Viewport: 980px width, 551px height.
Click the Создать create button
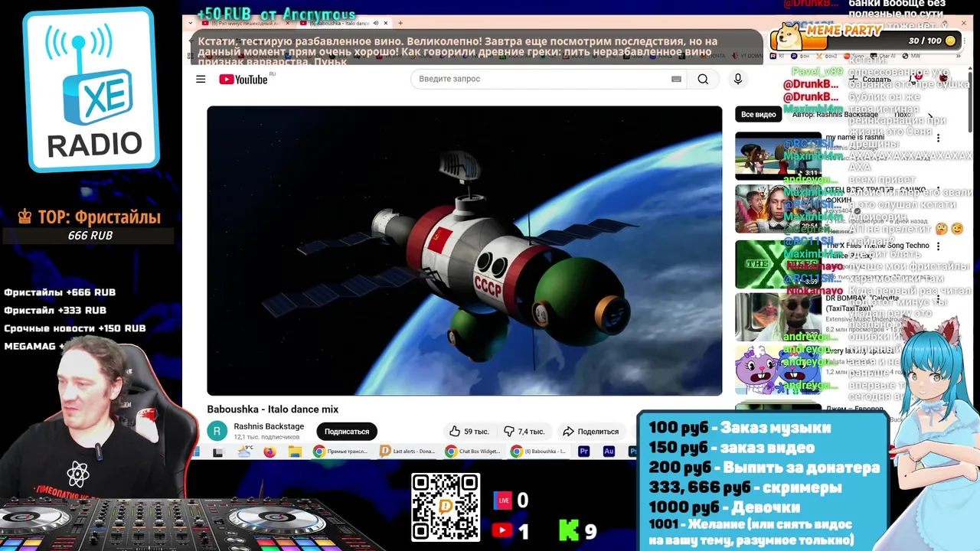[x=871, y=79]
